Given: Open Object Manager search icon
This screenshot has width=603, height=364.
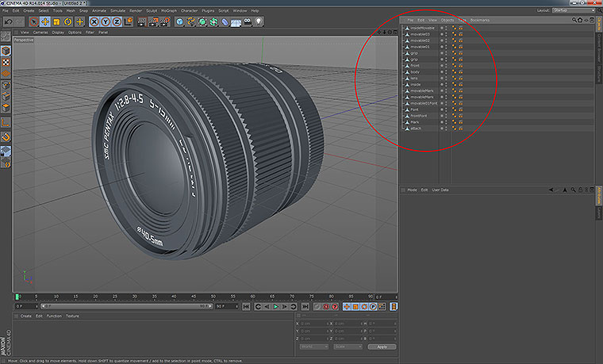Looking at the screenshot, I should (x=574, y=20).
